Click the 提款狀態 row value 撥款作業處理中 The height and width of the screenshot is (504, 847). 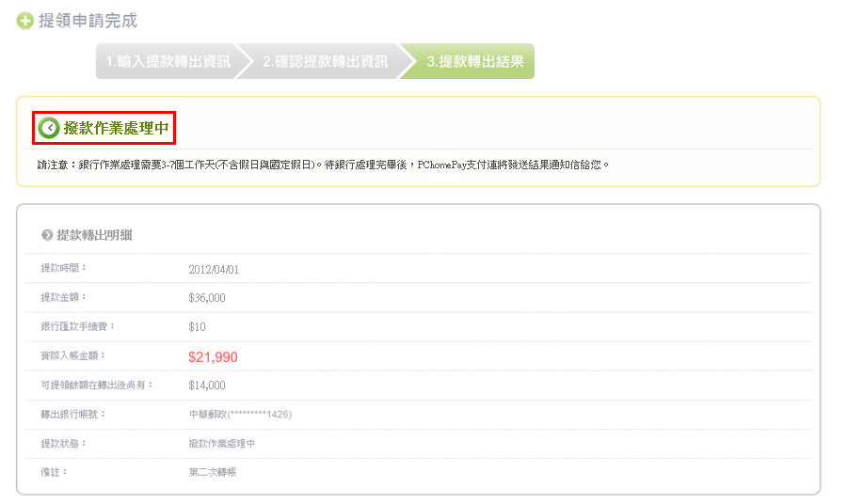click(221, 444)
